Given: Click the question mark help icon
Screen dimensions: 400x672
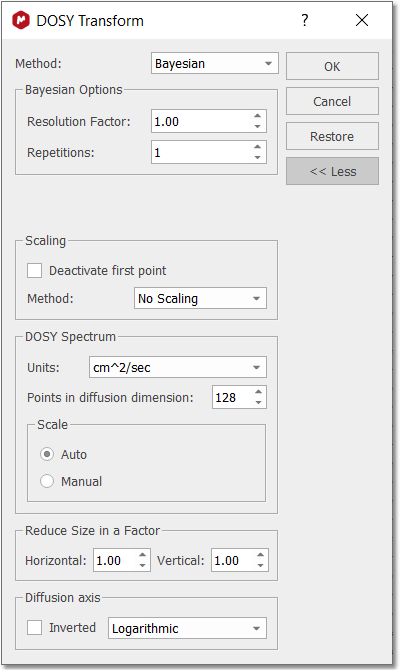Looking at the screenshot, I should (x=304, y=20).
